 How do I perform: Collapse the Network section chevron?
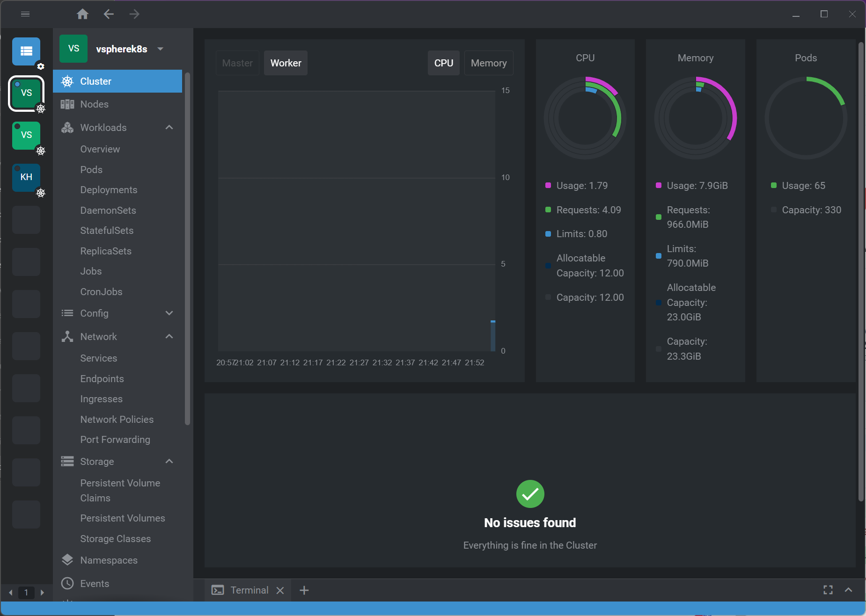(x=169, y=336)
